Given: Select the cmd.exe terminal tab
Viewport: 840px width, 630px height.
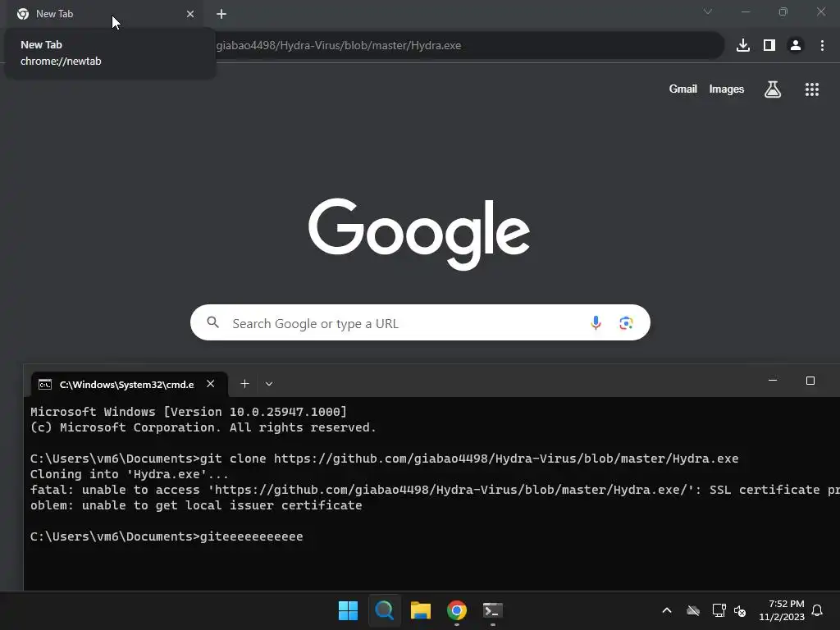Looking at the screenshot, I should [x=130, y=384].
